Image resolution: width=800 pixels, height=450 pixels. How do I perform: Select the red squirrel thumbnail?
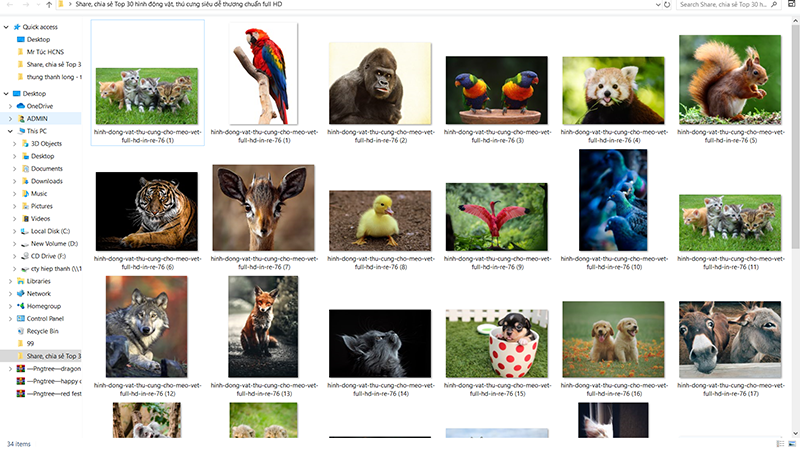(730, 80)
